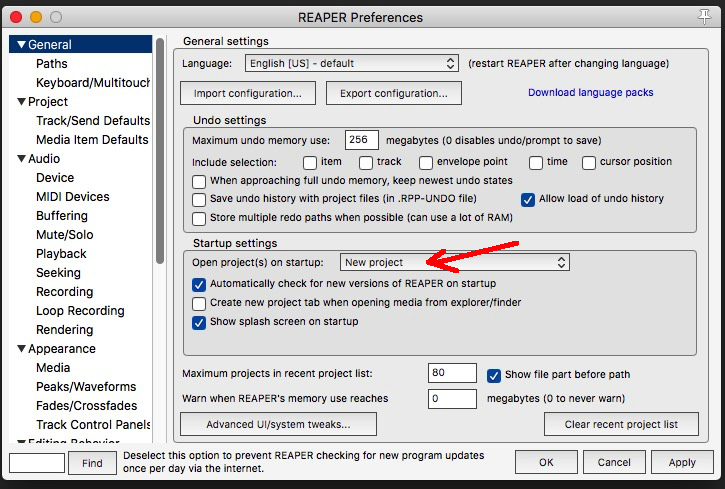Select Loop Recording page

[80, 311]
